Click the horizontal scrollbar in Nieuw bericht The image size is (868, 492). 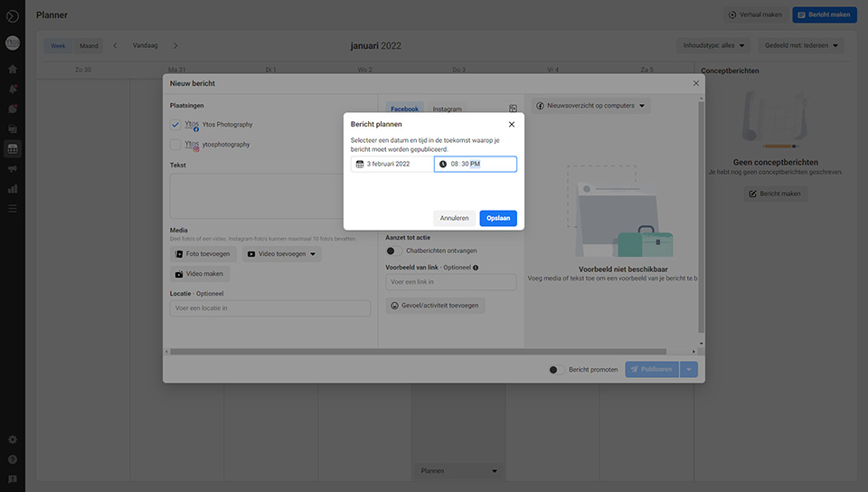pos(418,352)
